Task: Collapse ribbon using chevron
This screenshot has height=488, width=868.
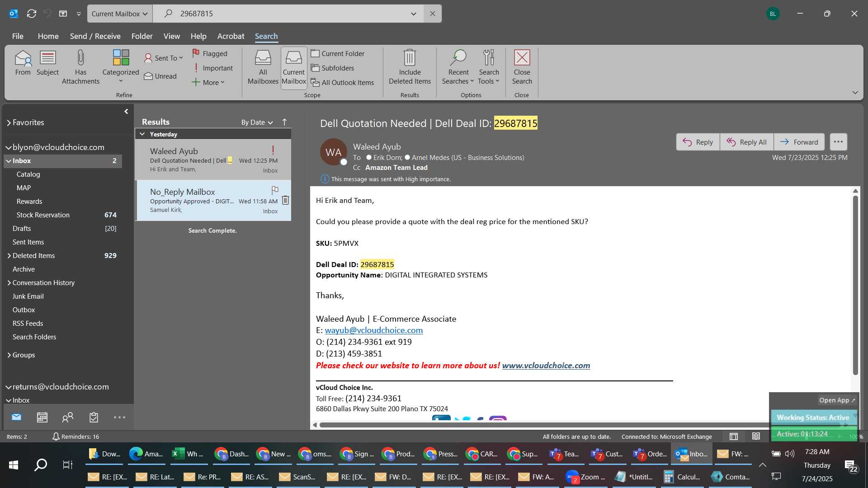Action: pos(855,93)
